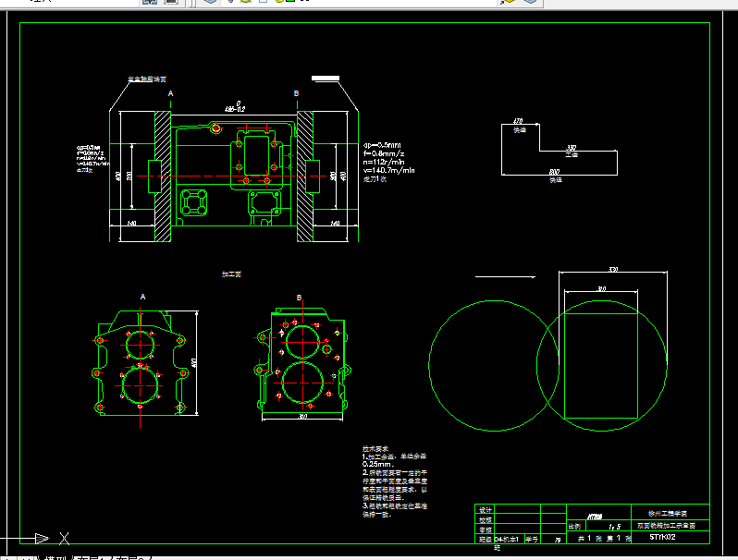This screenshot has height=560, width=738.
Task: Select the view title A above the left end view
Action: [142, 297]
